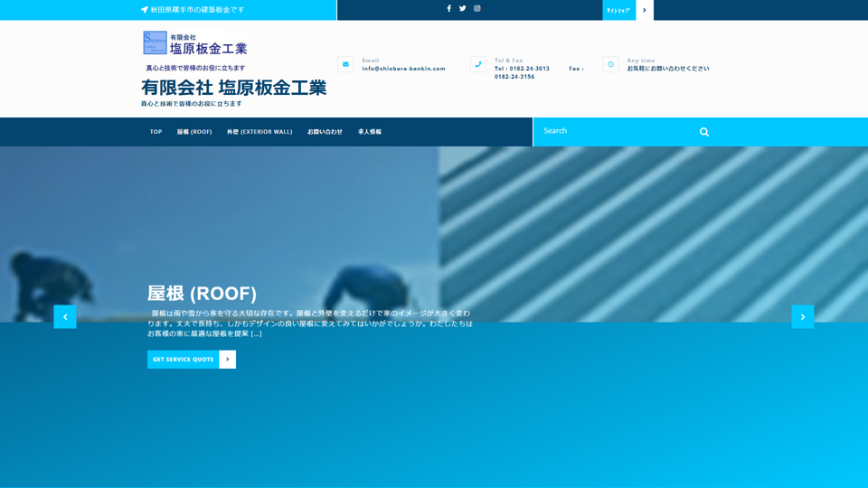Click the info@shiobara-bankin.com email address
Screen dimensions: 868x488
point(403,69)
